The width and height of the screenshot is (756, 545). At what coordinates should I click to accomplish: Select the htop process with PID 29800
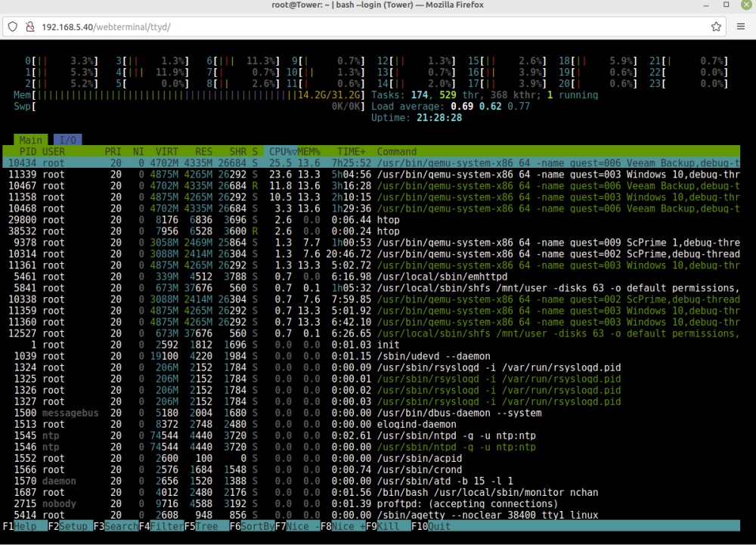pos(371,220)
